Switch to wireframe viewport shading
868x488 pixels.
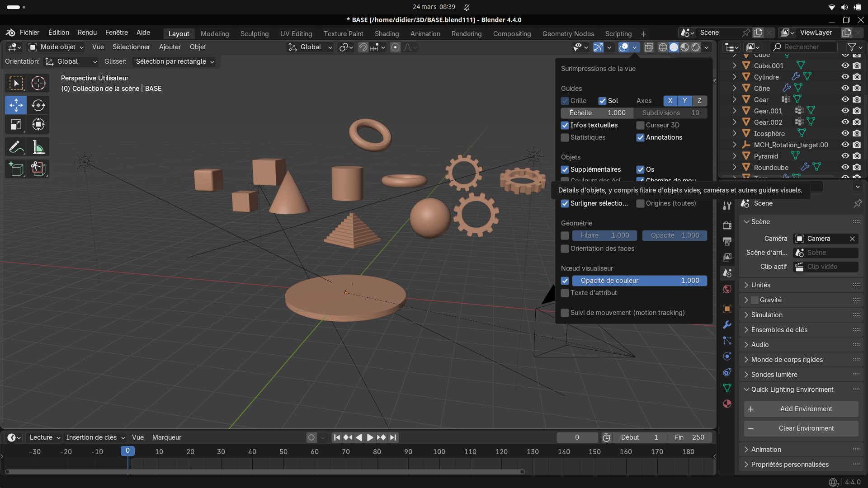point(663,47)
